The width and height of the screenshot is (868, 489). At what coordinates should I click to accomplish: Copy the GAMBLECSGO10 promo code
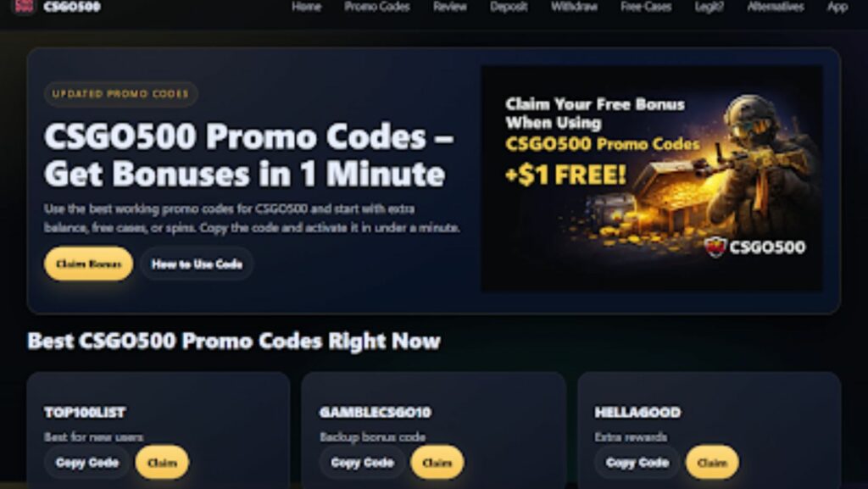pyautogui.click(x=362, y=463)
